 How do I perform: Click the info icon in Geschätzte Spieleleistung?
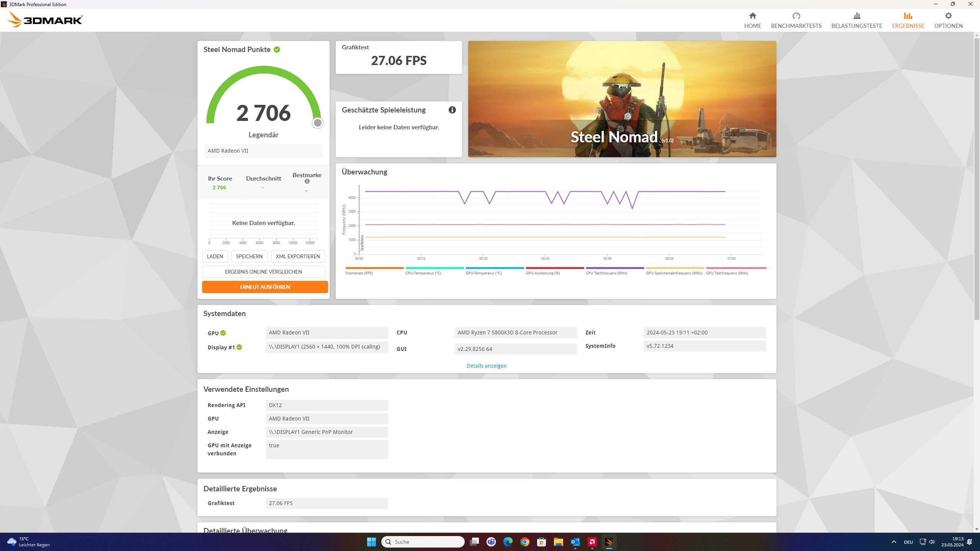(452, 110)
